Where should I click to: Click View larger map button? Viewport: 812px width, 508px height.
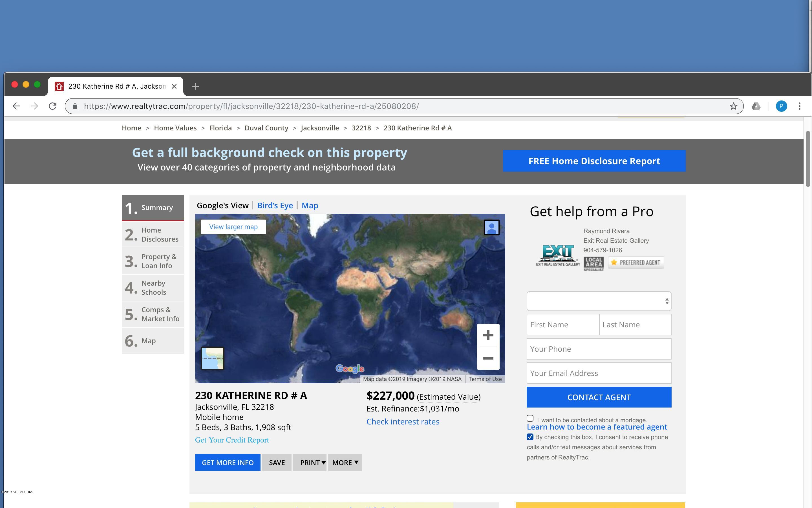tap(233, 227)
